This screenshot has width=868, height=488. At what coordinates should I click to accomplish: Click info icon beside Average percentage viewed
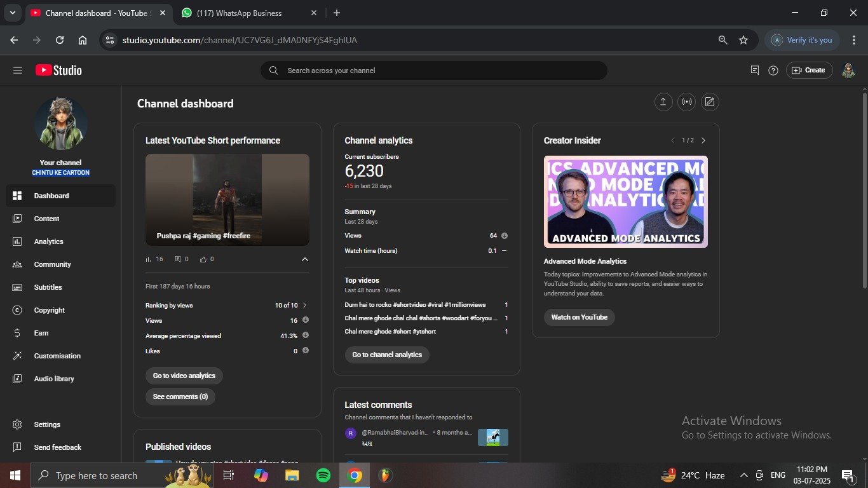306,335
